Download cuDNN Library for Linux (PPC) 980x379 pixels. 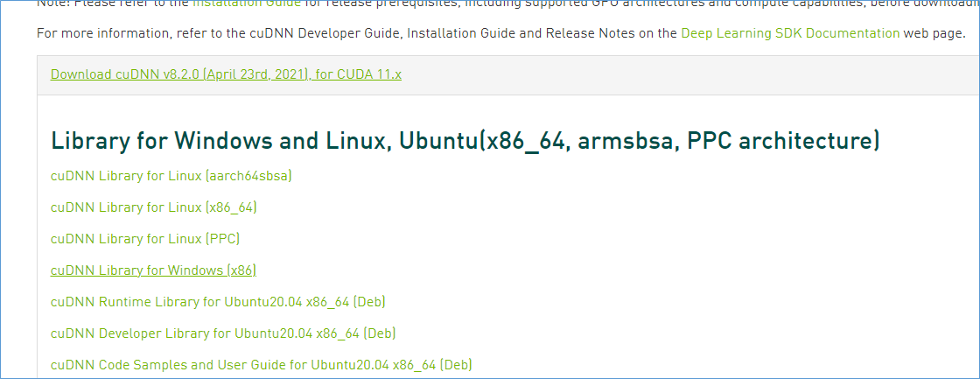(145, 238)
